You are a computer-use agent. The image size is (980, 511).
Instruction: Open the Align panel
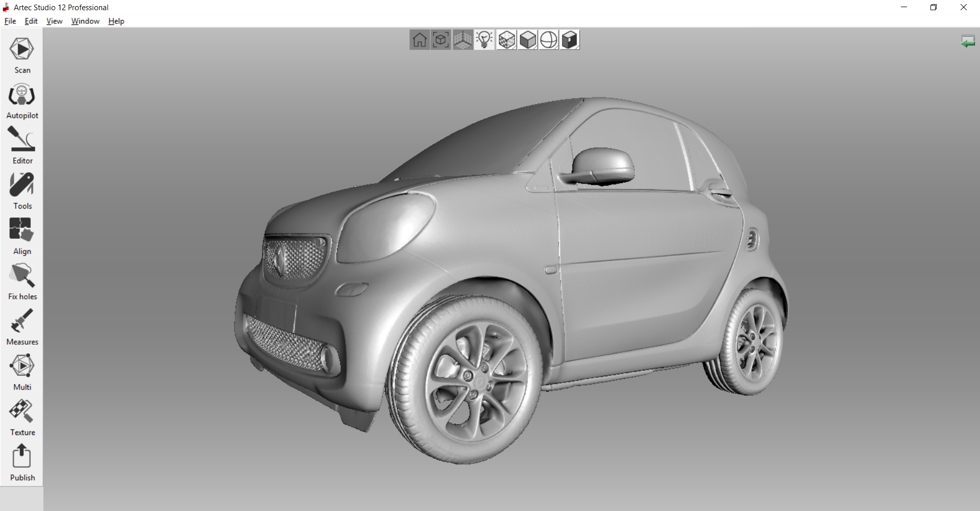21,237
